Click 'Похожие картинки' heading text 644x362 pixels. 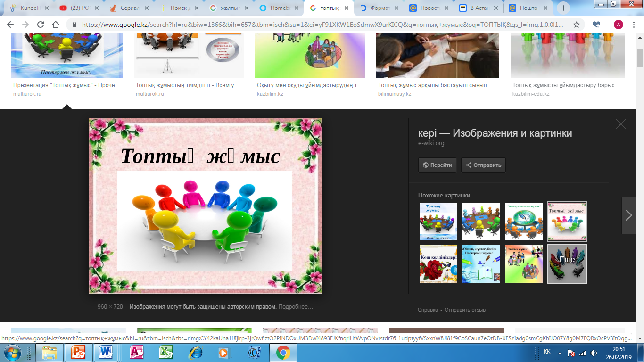pyautogui.click(x=444, y=195)
